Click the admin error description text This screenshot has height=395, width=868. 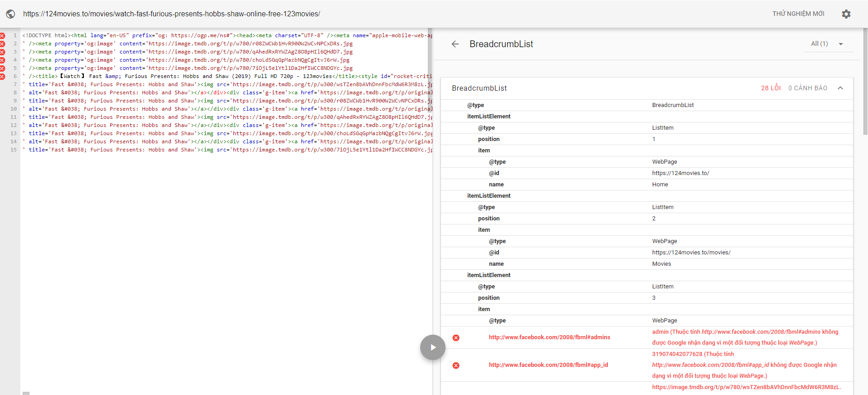pos(745,337)
